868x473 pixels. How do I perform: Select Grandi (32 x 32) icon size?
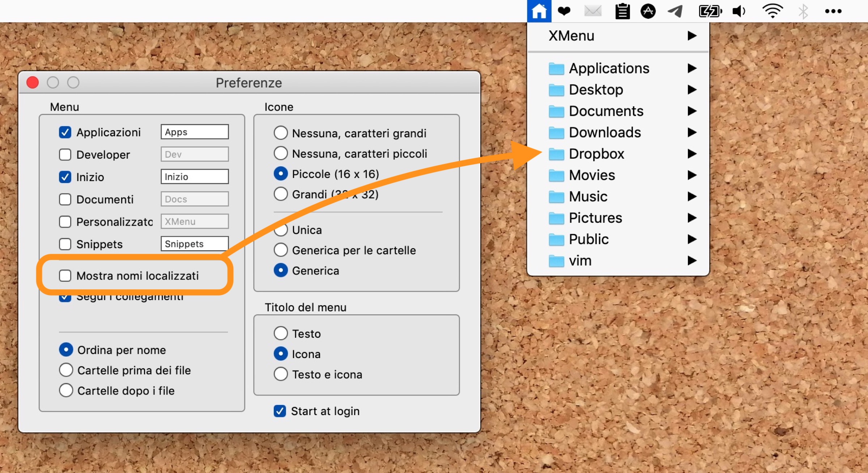[x=281, y=194]
